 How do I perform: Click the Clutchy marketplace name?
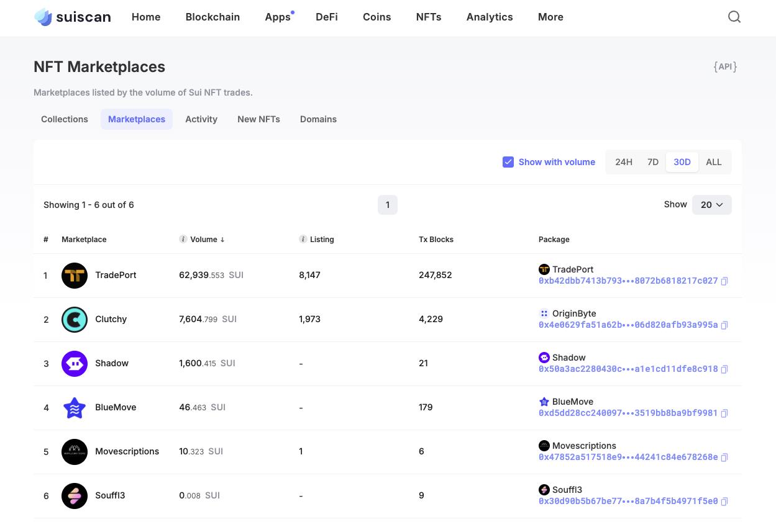[x=111, y=319]
